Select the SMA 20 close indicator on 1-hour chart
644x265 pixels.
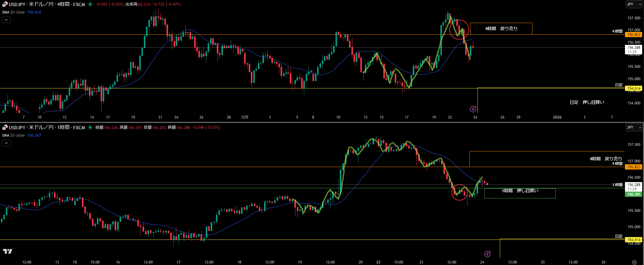tap(13, 135)
